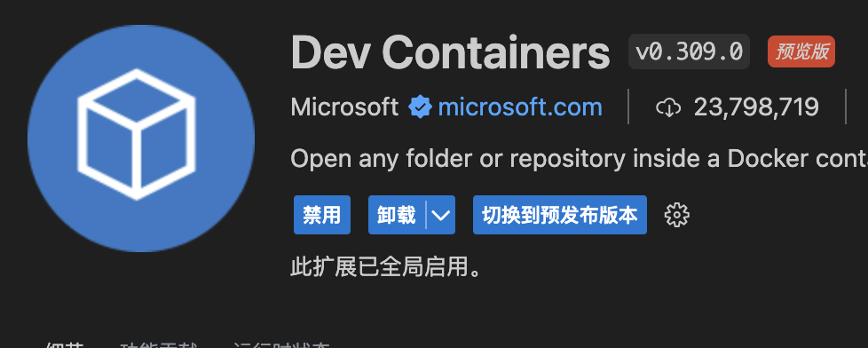Switch to the 运行时状态 tab
The width and height of the screenshot is (868, 348).
[281, 346]
